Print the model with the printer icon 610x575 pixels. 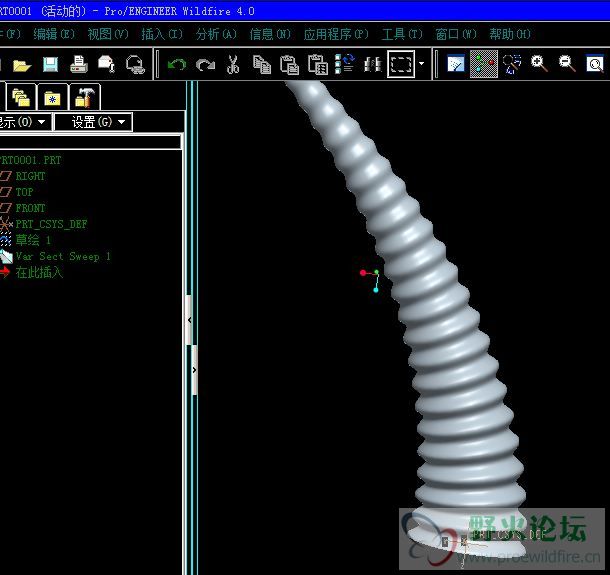[79, 65]
